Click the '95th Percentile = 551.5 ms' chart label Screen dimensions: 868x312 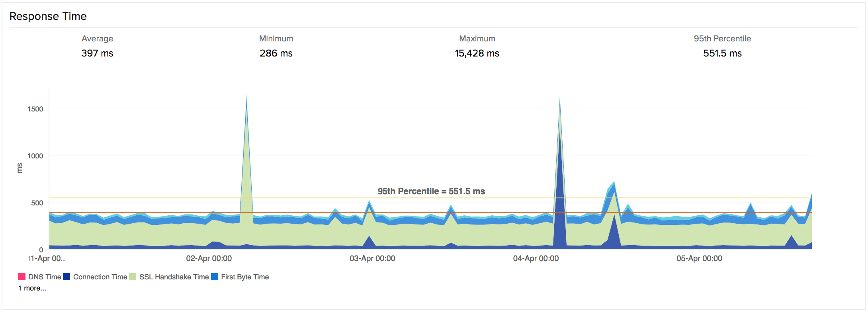tap(431, 191)
